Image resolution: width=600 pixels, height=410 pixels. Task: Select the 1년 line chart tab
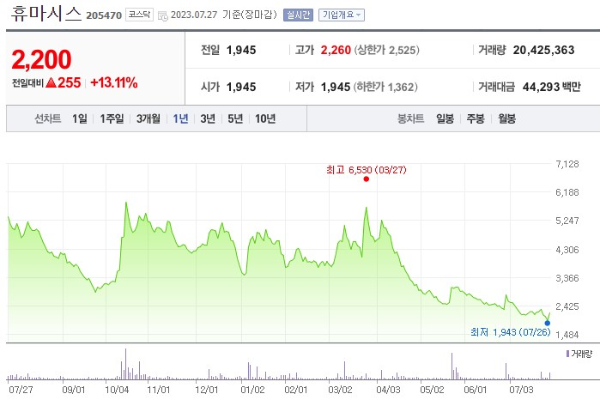tap(180, 119)
